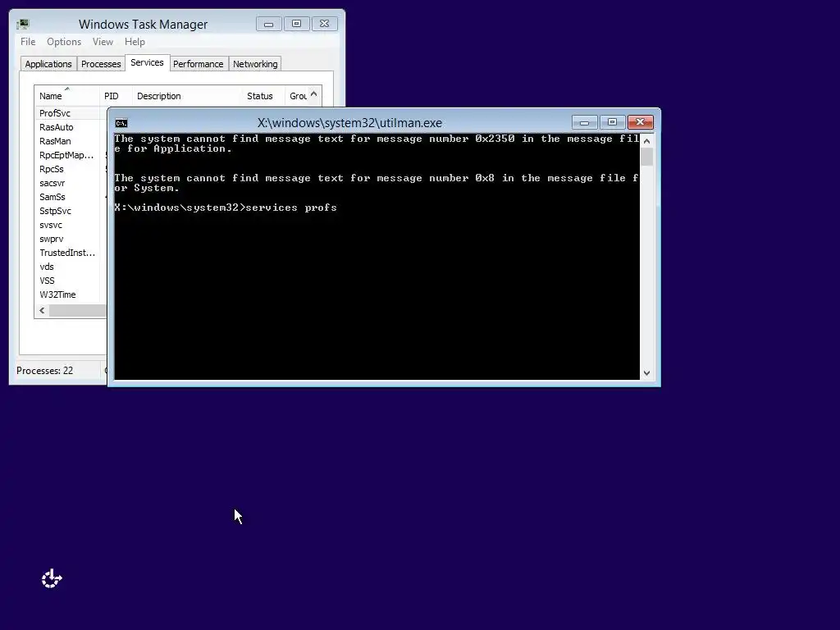This screenshot has width=840, height=630.
Task: Click the Processes: 22 status bar entry
Action: (x=44, y=370)
